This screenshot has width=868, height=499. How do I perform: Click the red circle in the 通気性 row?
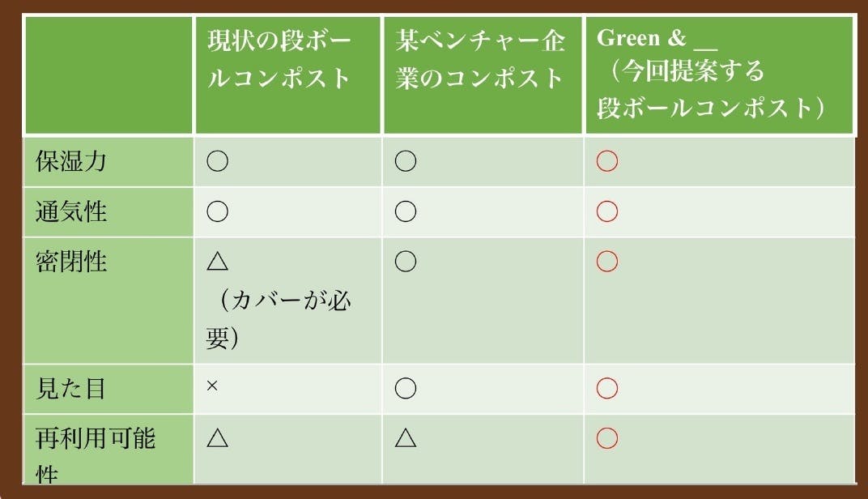coord(606,211)
